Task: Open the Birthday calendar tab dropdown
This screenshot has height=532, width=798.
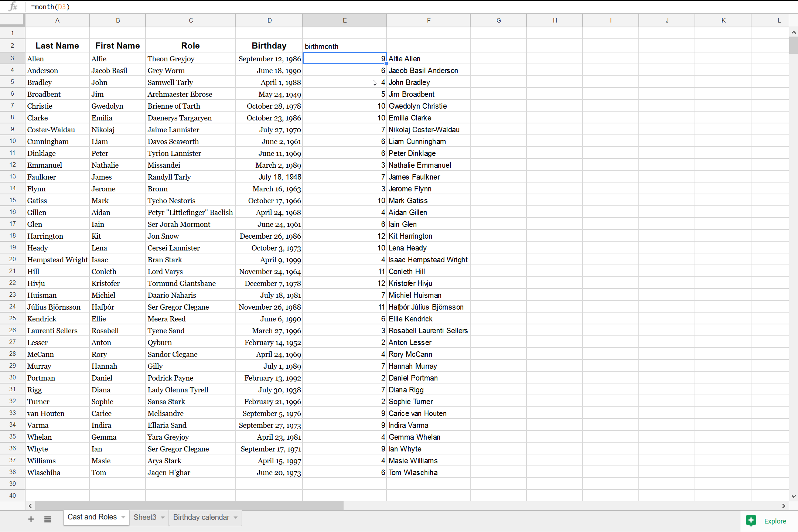Action: (x=235, y=517)
